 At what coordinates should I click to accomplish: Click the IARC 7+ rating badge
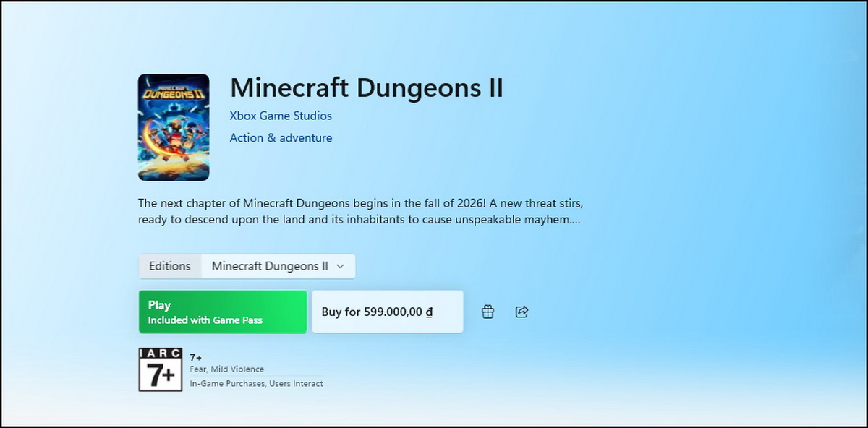(160, 369)
